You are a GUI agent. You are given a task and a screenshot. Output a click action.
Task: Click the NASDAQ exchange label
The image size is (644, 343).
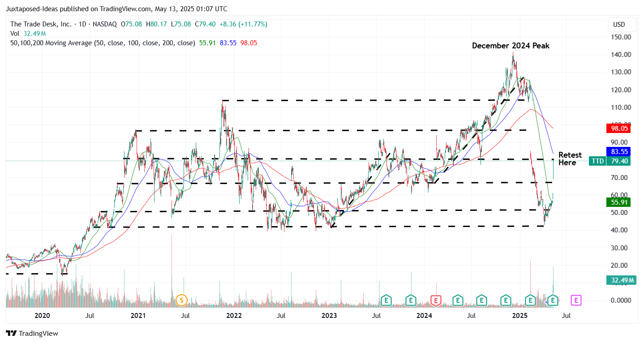[x=104, y=24]
